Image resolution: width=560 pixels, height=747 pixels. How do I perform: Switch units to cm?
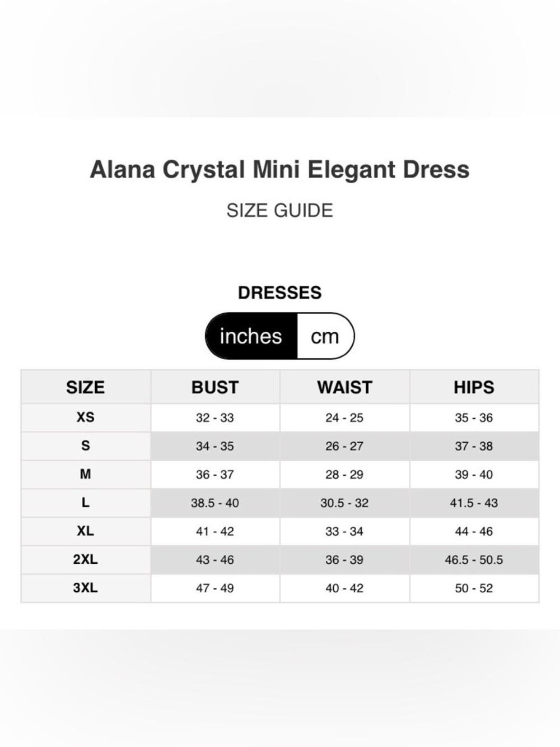click(325, 336)
